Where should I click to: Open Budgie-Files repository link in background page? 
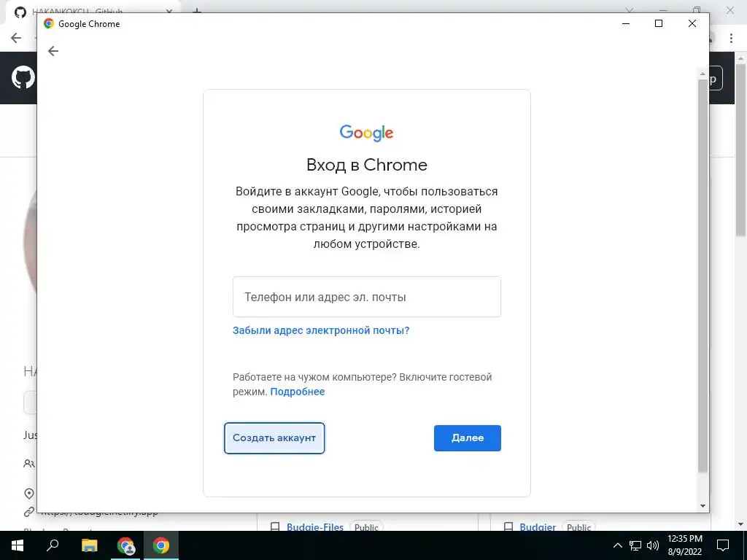point(315,527)
